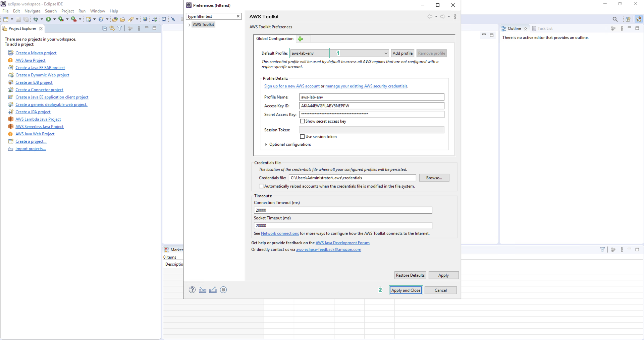The width and height of the screenshot is (644, 340).
Task: Click the Add profile button
Action: pyautogui.click(x=402, y=53)
